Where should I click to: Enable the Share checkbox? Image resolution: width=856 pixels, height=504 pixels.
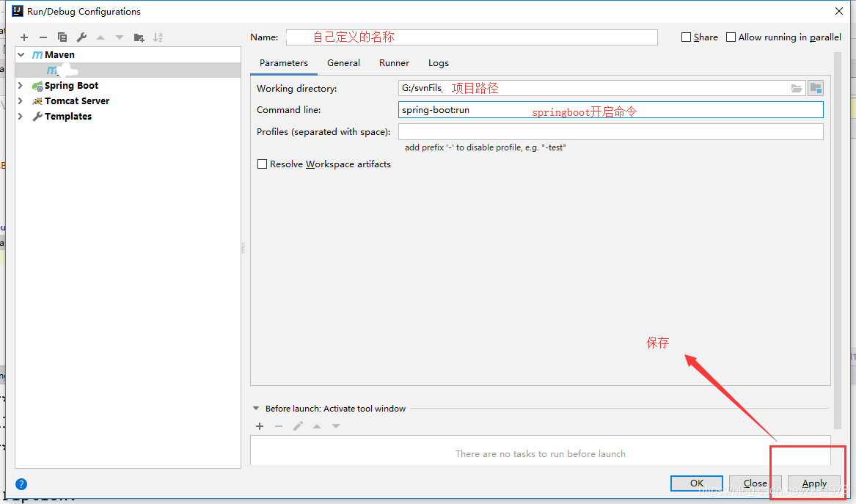[686, 37]
